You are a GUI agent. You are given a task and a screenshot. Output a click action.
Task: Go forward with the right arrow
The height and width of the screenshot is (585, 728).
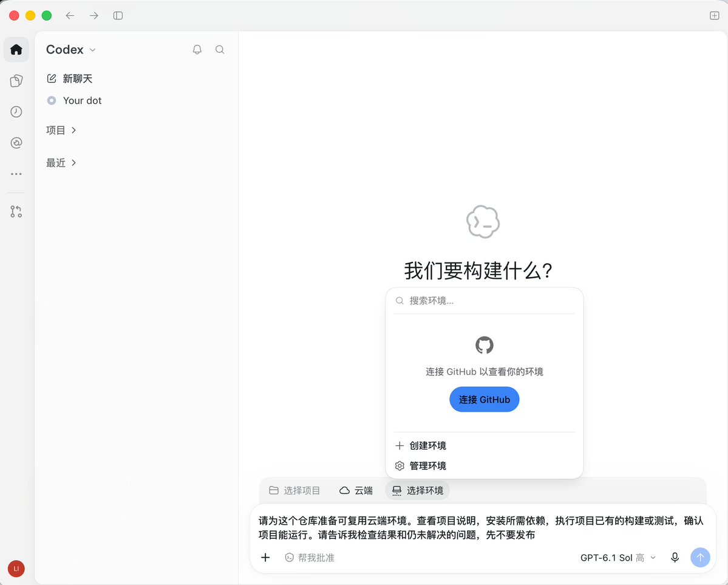(x=94, y=16)
